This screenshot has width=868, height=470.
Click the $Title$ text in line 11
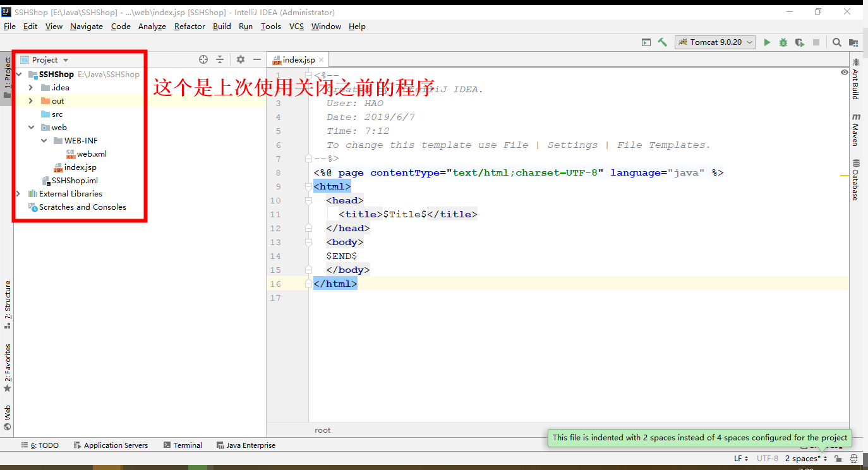pyautogui.click(x=405, y=214)
